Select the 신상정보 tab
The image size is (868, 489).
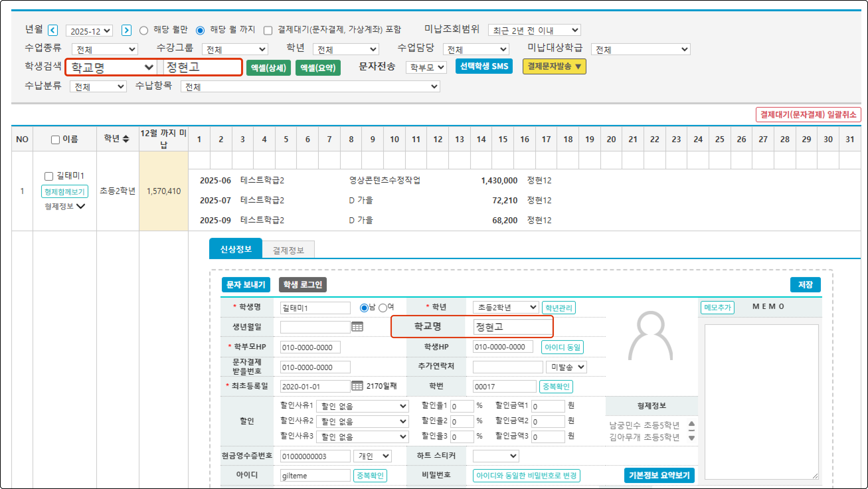click(x=235, y=249)
